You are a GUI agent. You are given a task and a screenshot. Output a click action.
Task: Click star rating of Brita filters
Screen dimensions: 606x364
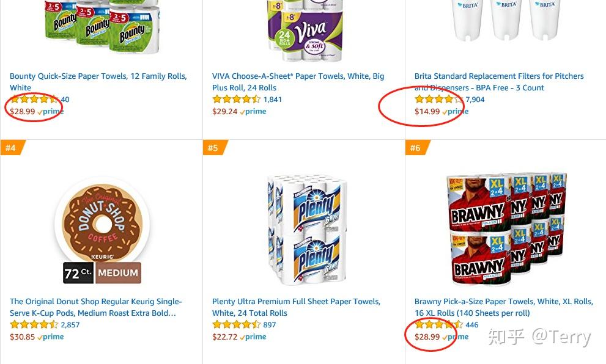pyautogui.click(x=438, y=100)
